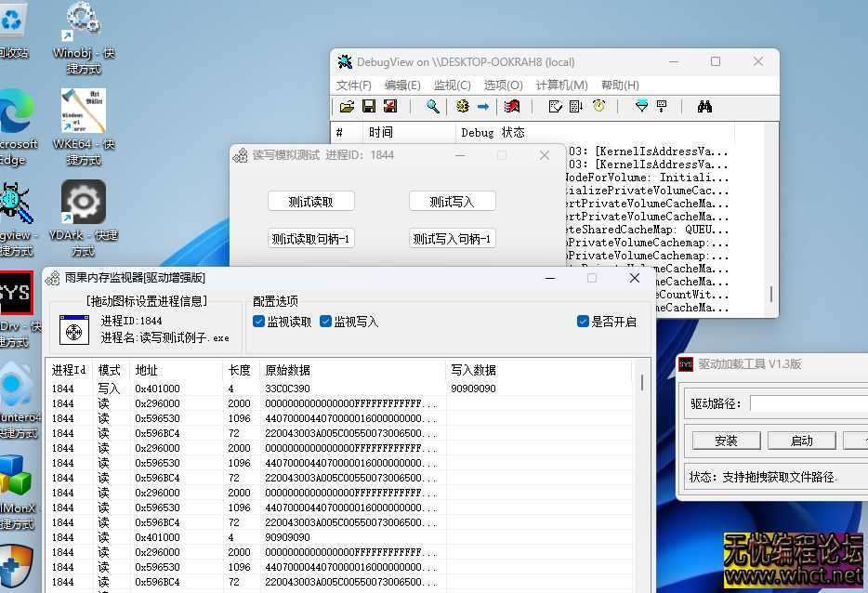Enable Pass-Through via the blue arrow icon
Screen dimensions: 868x593
(x=484, y=106)
